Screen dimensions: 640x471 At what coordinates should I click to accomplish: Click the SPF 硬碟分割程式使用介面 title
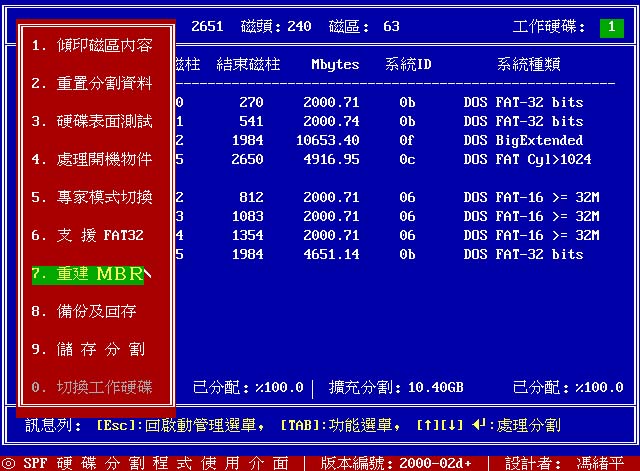[x=156, y=463]
